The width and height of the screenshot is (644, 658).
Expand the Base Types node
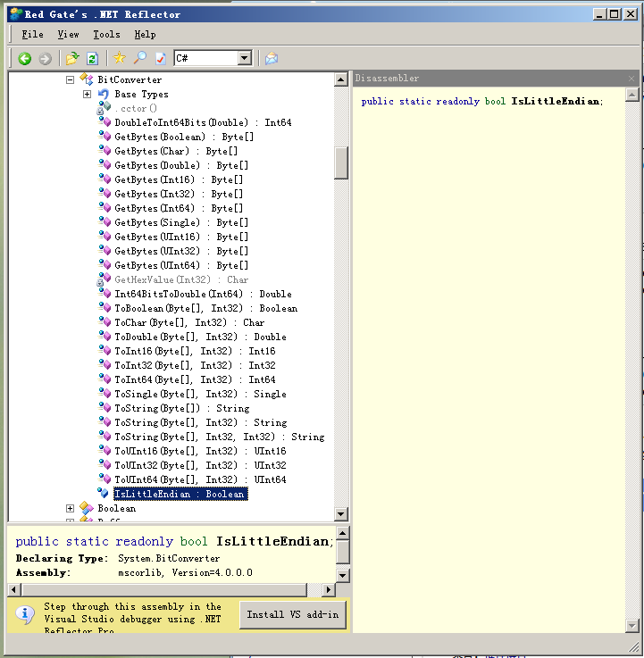(87, 94)
